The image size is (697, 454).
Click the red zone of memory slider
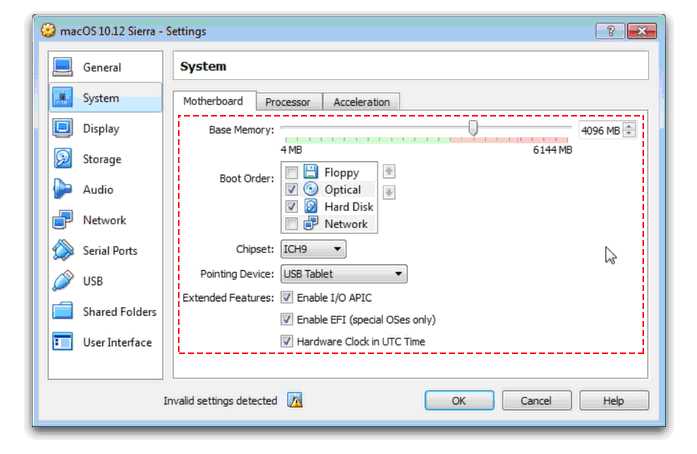point(509,140)
